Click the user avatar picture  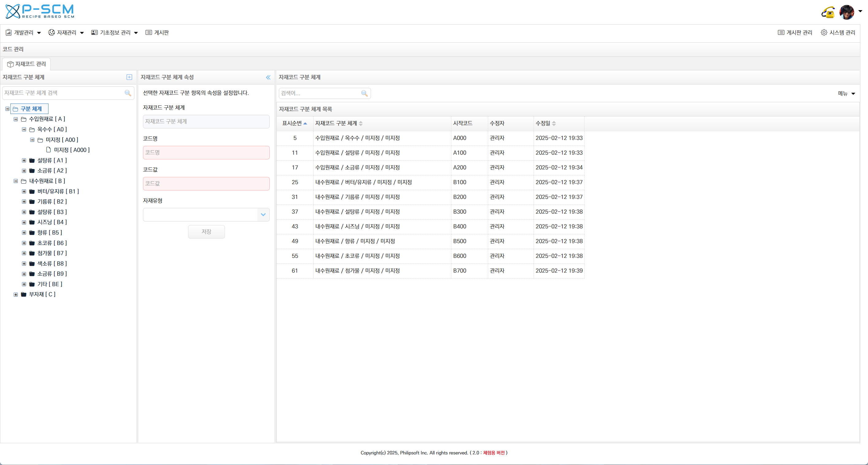[847, 12]
